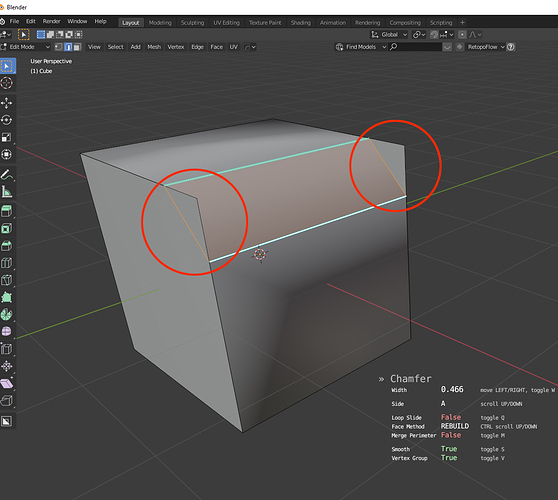Open the Help menu
The image size is (558, 500).
click(x=100, y=22)
